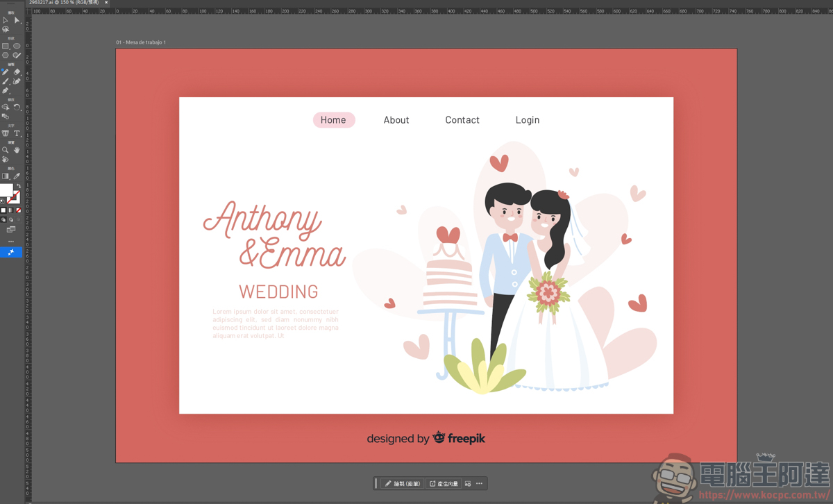Open the Edit Toolbar three-dots menu
Screen dimensions: 833x504
click(x=11, y=242)
